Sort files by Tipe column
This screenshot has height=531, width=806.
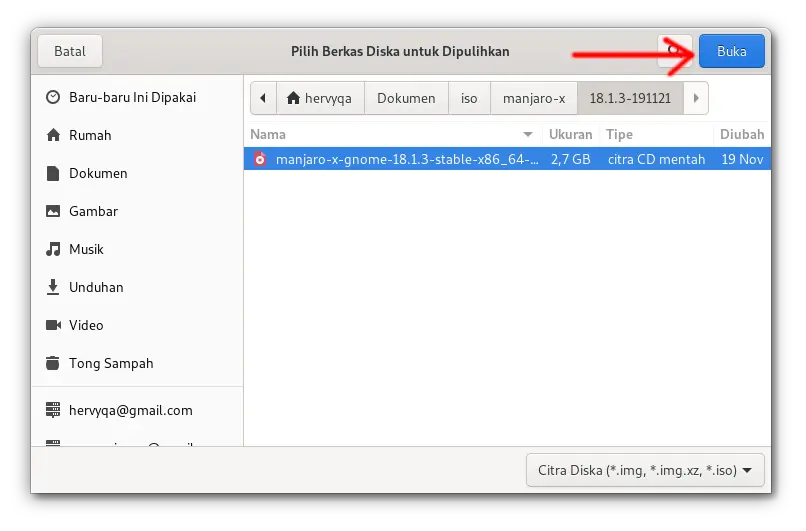click(x=656, y=135)
